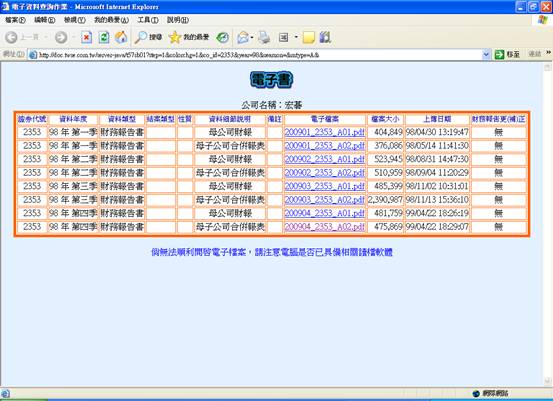
Task: Click the vertical scrollbar down arrow
Action: [548, 381]
